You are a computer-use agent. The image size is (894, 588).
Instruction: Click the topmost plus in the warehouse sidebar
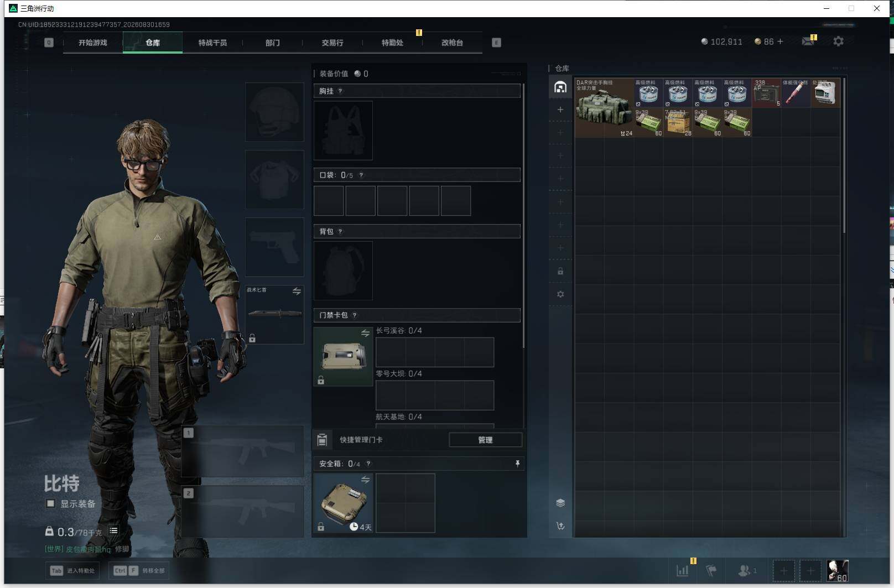click(x=560, y=110)
